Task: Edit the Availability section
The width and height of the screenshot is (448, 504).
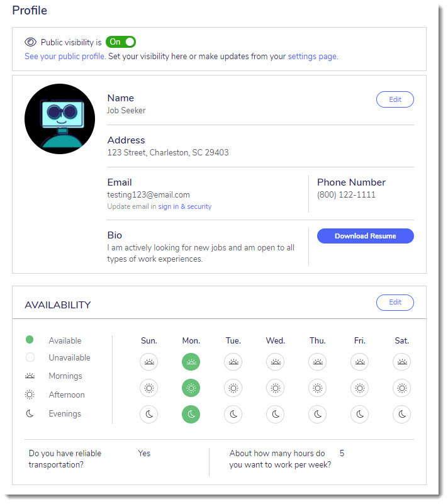Action: click(395, 302)
